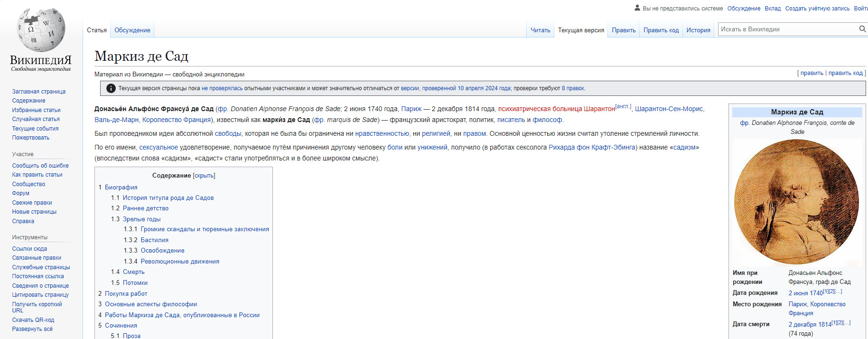This screenshot has width=868, height=339.
Task: Click the править section edit link
Action: (x=812, y=73)
